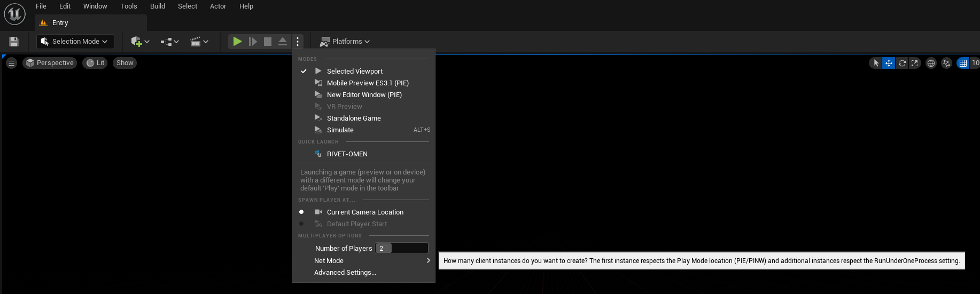This screenshot has width=980, height=294.
Task: Open the Platforms dropdown
Action: pyautogui.click(x=345, y=42)
